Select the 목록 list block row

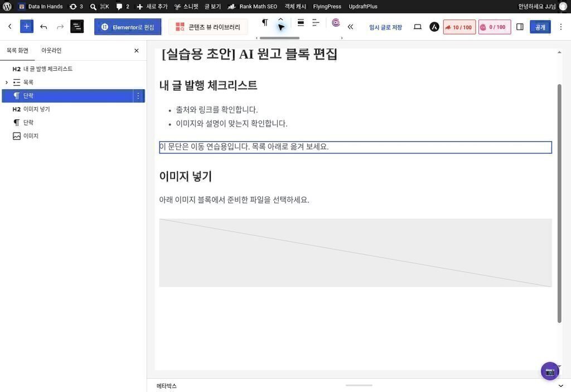coord(73,83)
